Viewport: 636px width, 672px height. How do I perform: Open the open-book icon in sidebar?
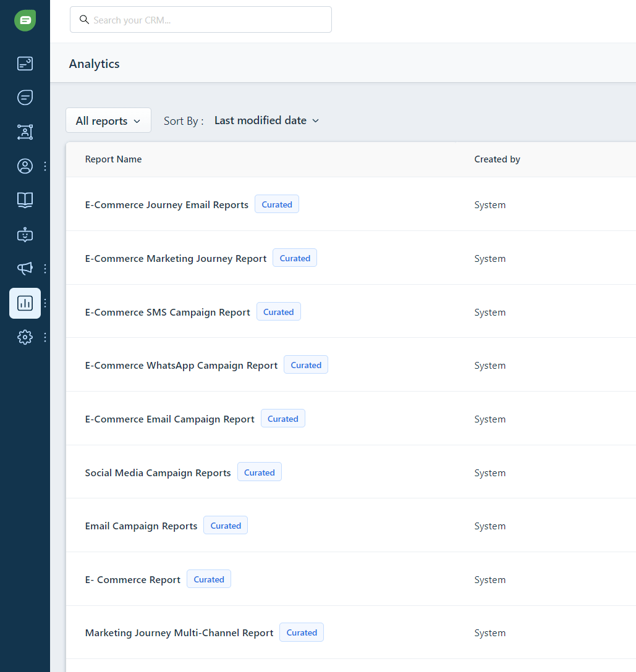coord(25,199)
